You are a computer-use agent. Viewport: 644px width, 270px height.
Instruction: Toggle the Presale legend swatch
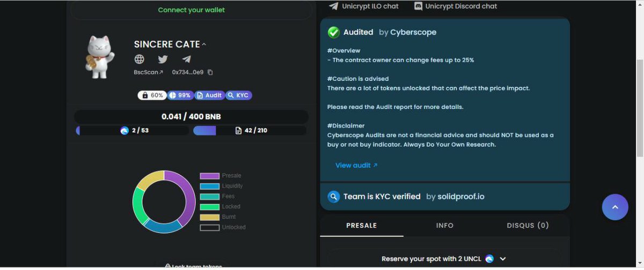point(210,176)
